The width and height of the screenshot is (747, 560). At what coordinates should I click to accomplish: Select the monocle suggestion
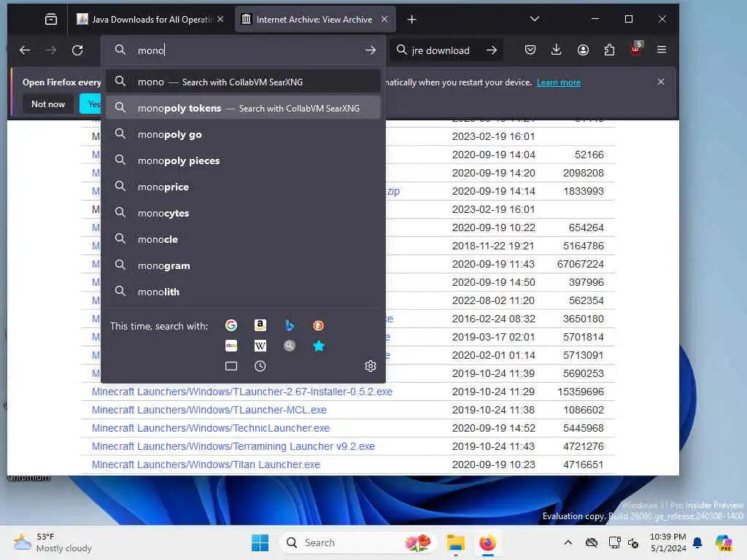pyautogui.click(x=243, y=239)
